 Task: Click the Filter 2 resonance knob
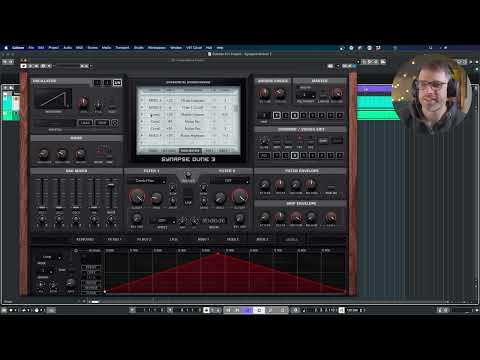click(x=220, y=198)
